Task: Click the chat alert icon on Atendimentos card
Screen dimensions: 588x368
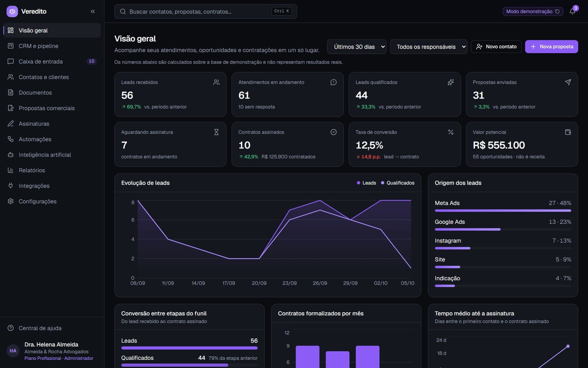Action: point(334,82)
